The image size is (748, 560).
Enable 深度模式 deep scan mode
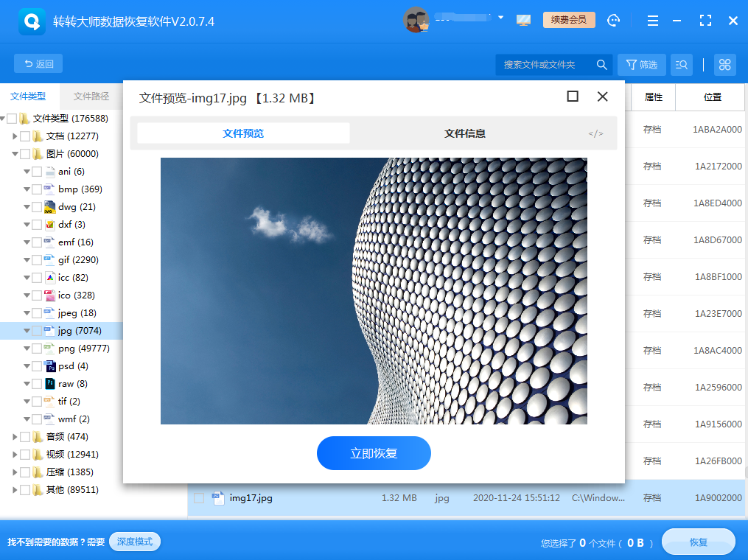(134, 542)
